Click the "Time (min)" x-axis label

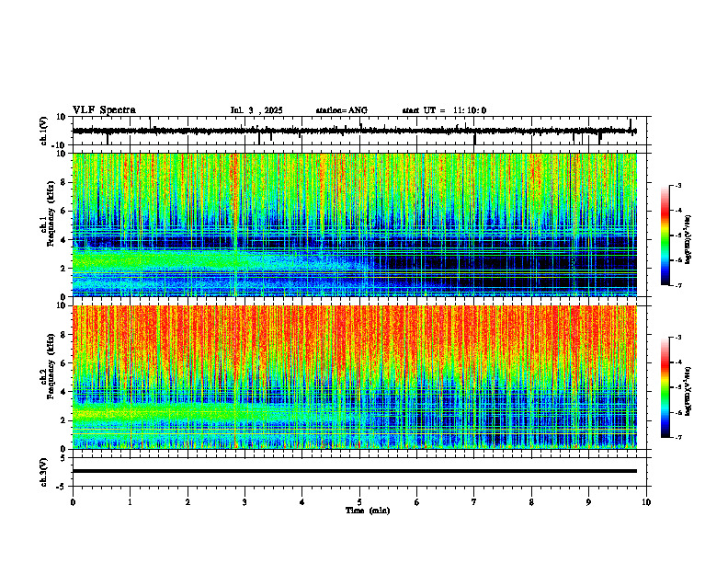tap(368, 511)
